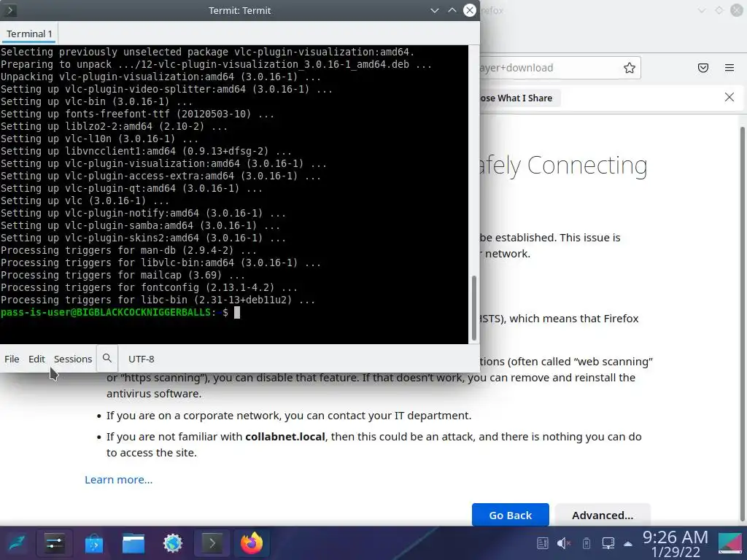
Task: Click 'Setting up vlc-plugin-samba:amd64' line
Action: click(141, 226)
